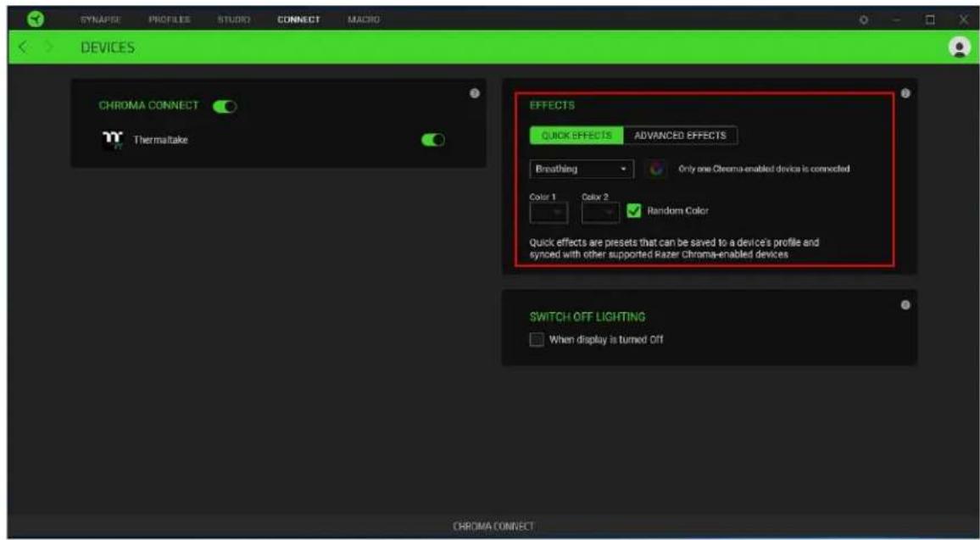This screenshot has height=540, width=980.
Task: Uncheck the Random Color checkbox
Action: pos(634,210)
